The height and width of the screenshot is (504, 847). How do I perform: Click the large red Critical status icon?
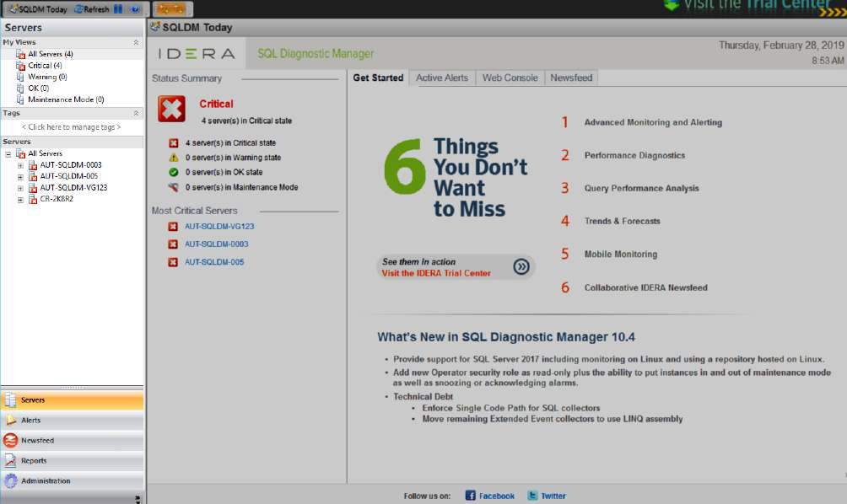(171, 109)
